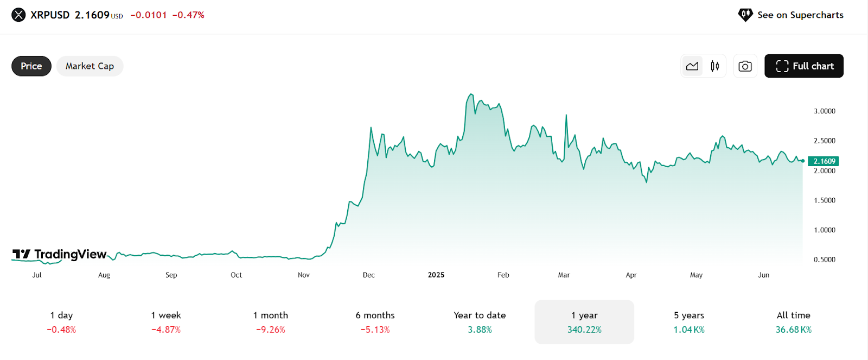Click the XRP coin logo icon

(x=18, y=15)
